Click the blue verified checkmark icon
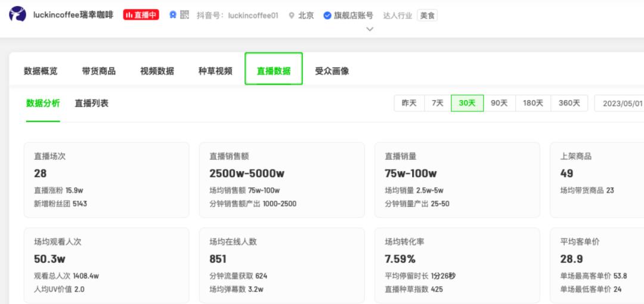 (x=327, y=15)
